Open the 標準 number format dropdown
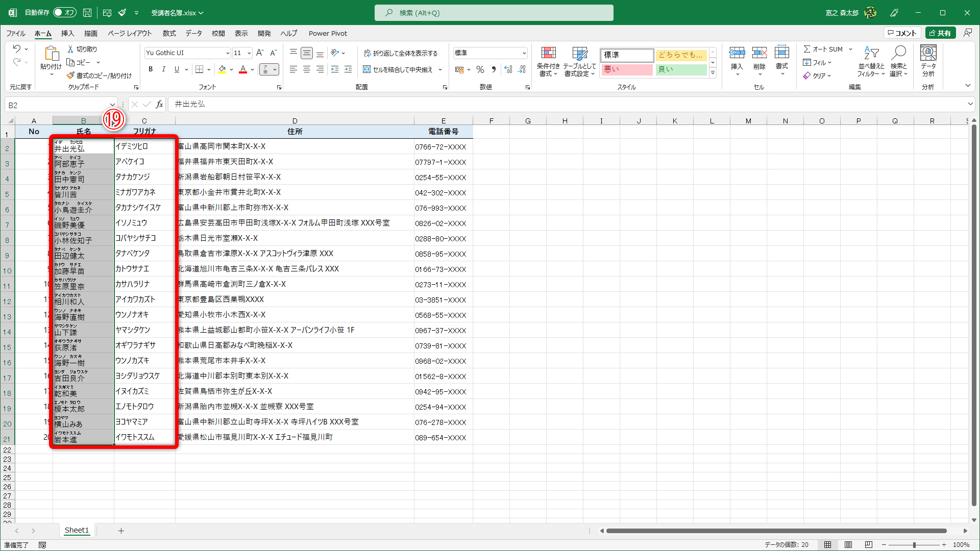This screenshot has width=980, height=551. click(x=525, y=53)
